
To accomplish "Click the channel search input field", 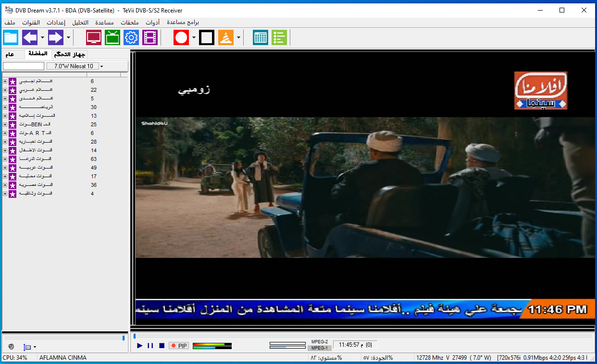I will coord(24,66).
